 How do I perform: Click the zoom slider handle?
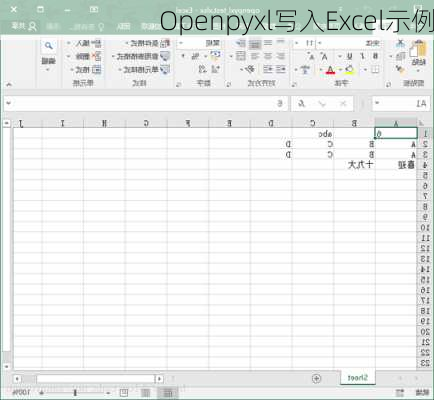tap(75, 393)
